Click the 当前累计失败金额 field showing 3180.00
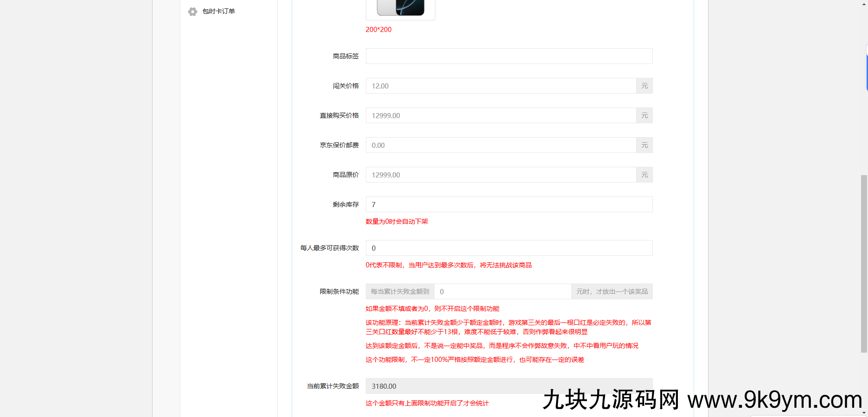The height and width of the screenshot is (417, 868). tap(509, 386)
